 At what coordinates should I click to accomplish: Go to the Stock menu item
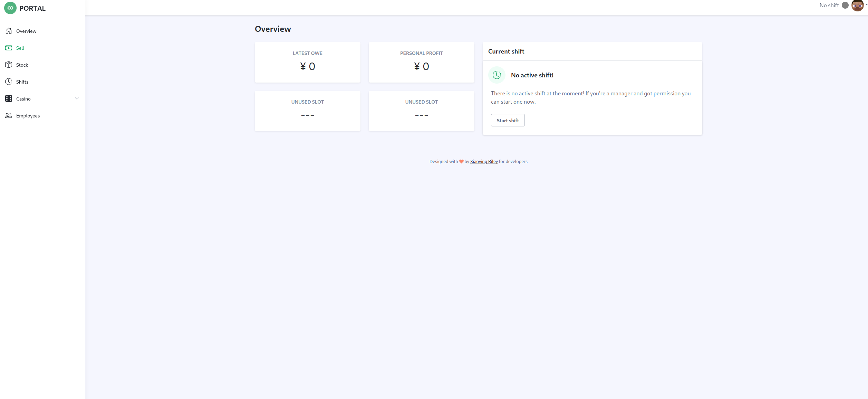(x=22, y=65)
